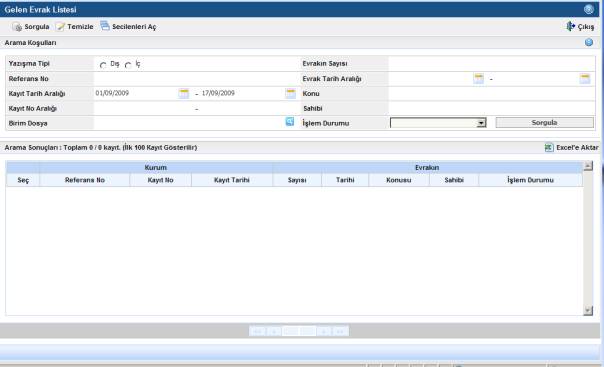Click the Kayıt No column header

coord(161,180)
